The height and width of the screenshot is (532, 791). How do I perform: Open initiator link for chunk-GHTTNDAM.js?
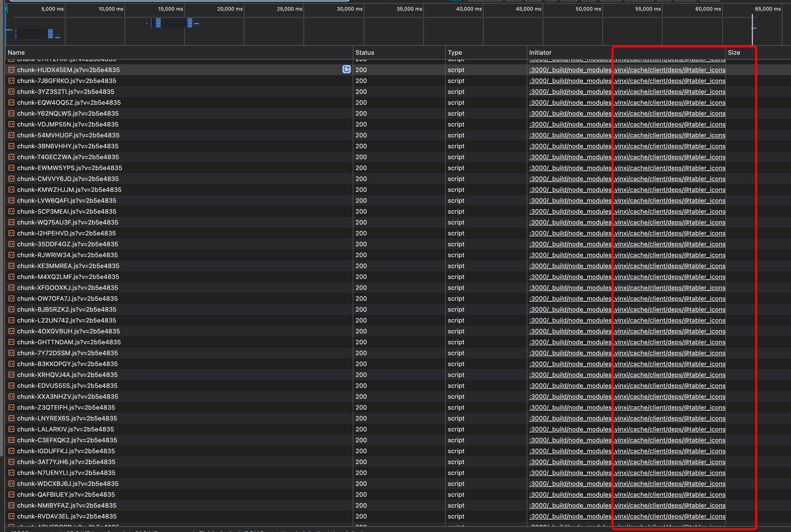click(x=627, y=342)
